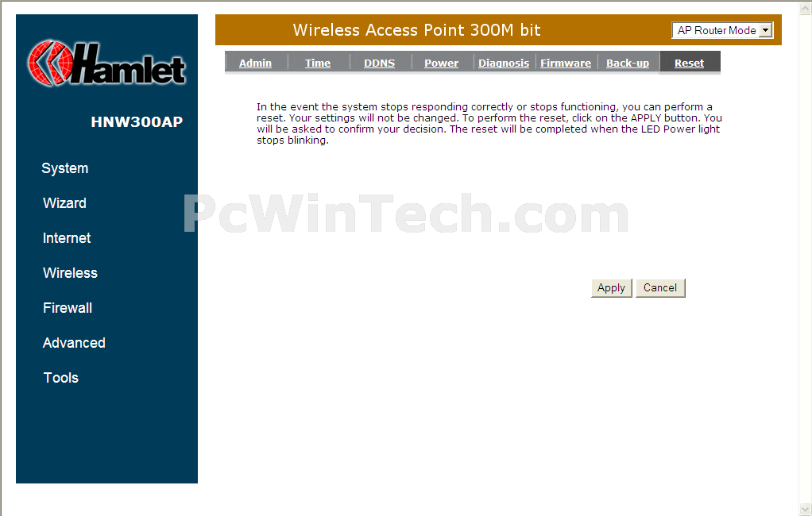This screenshot has height=516, width=812.
Task: Switch to the Admin tab
Action: (255, 64)
